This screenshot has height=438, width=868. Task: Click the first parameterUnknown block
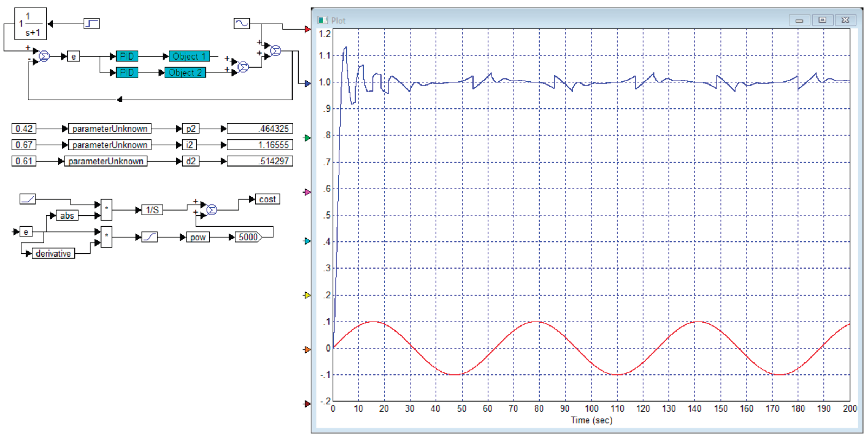click(110, 128)
